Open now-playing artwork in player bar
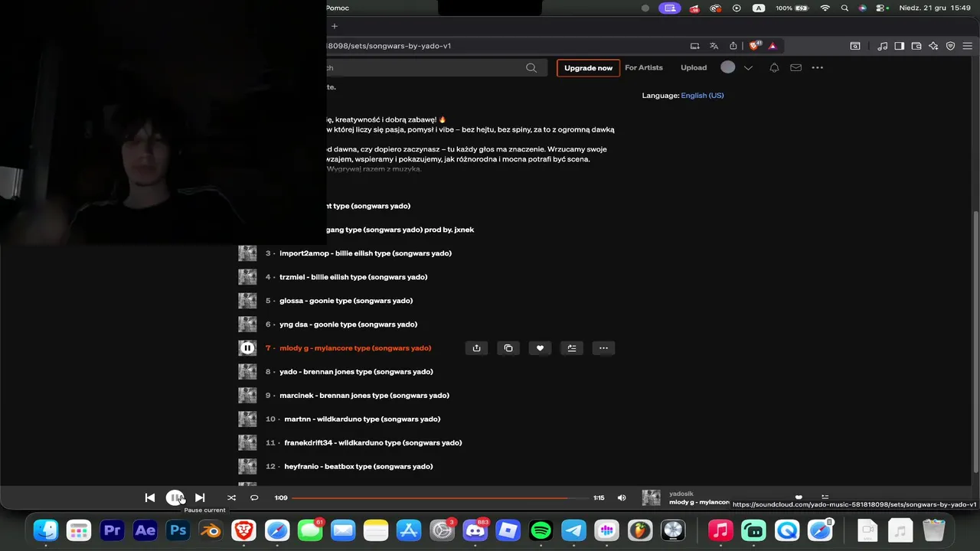The height and width of the screenshot is (551, 980). (651, 497)
